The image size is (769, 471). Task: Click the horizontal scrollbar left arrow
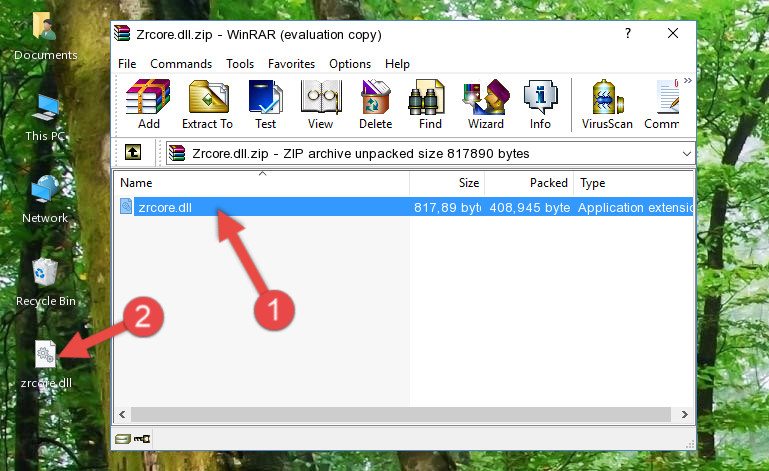click(x=123, y=415)
